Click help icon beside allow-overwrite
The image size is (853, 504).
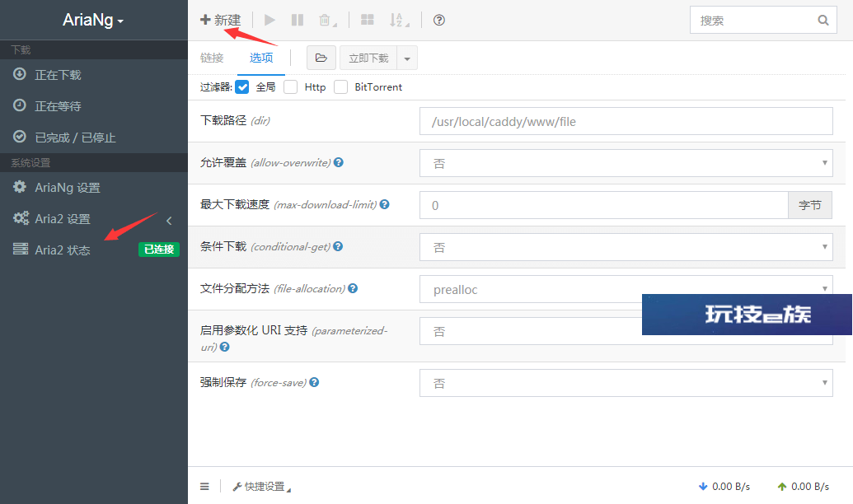339,162
